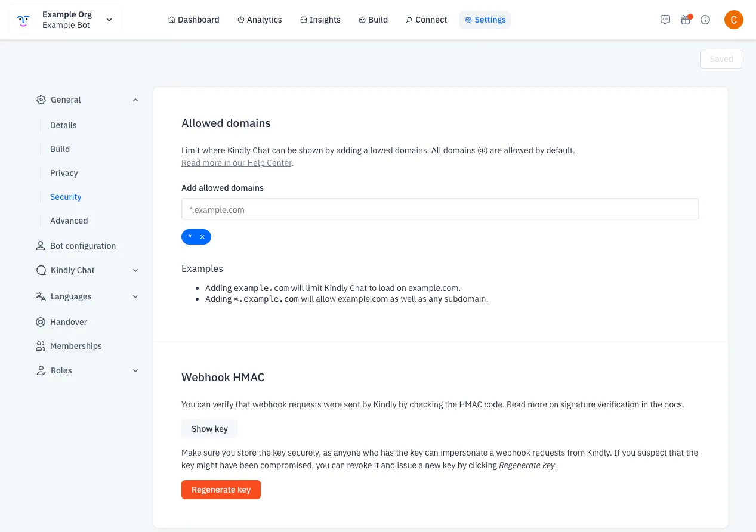The image size is (756, 532).
Task: Expand the Kindly Chat section chevron
Action: click(135, 271)
